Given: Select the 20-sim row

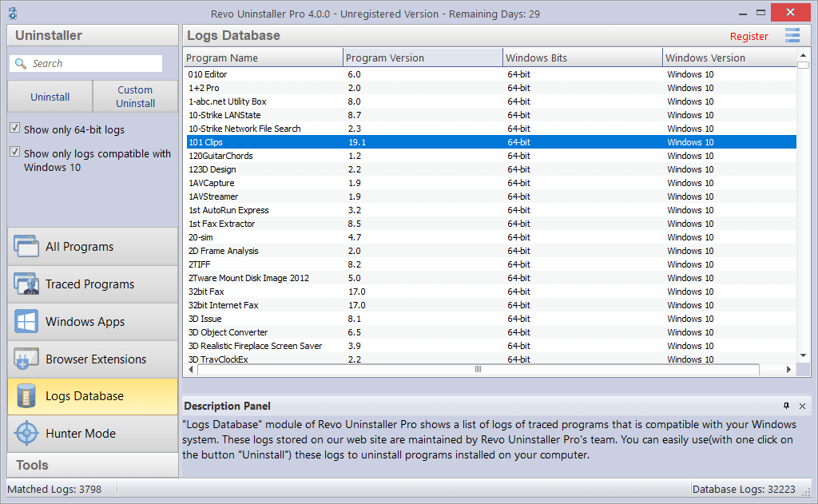Looking at the screenshot, I should (x=491, y=237).
